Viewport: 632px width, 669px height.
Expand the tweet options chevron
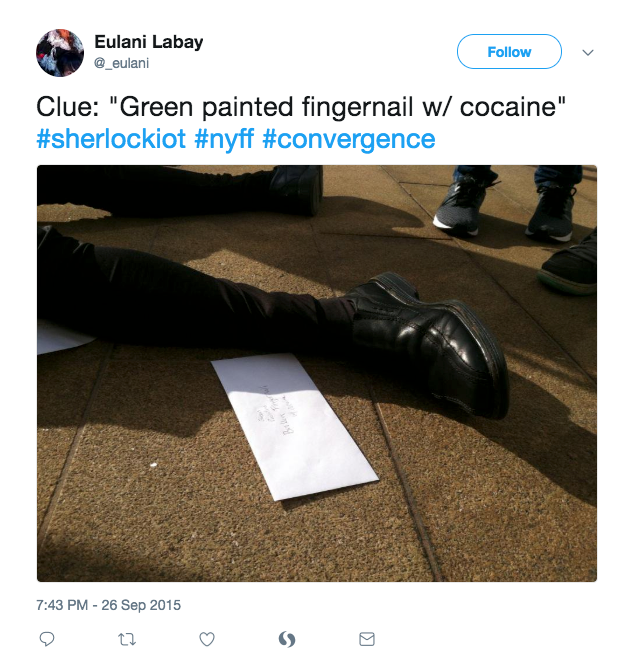pyautogui.click(x=588, y=52)
